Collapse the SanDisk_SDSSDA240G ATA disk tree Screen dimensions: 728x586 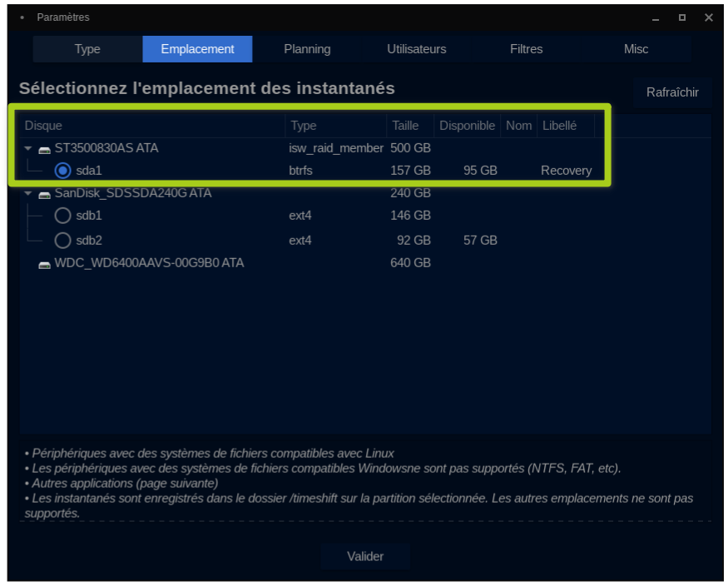click(28, 193)
